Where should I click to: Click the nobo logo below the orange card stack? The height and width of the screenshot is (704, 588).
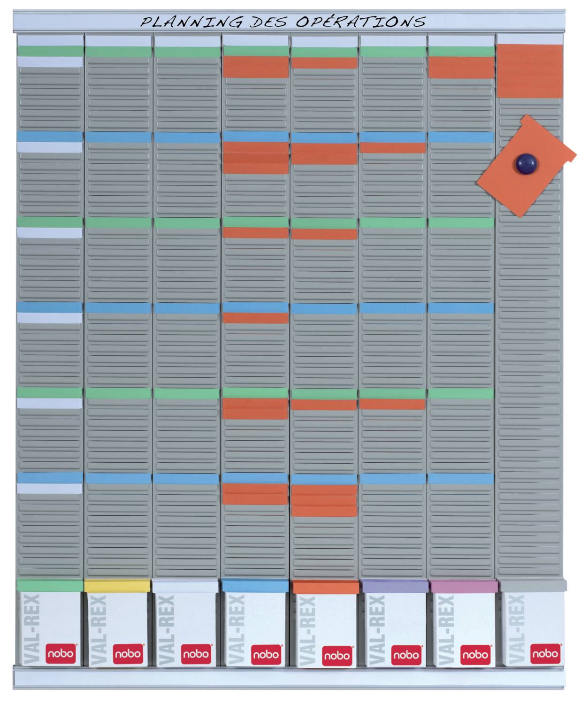(336, 655)
